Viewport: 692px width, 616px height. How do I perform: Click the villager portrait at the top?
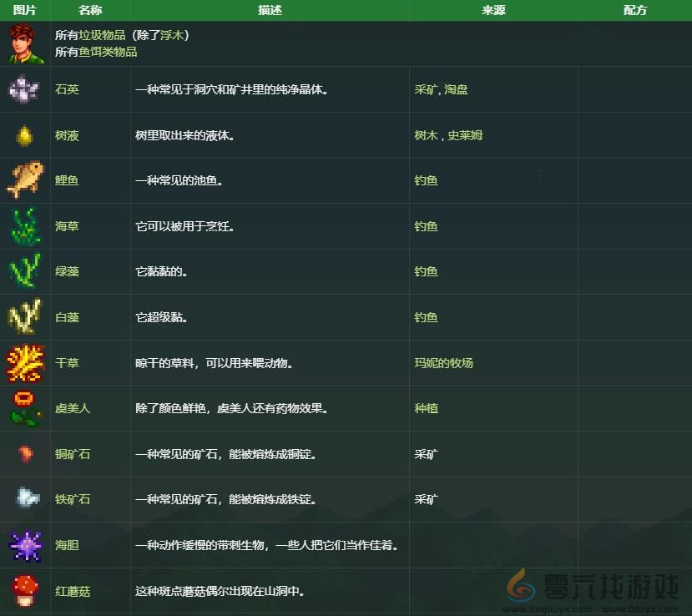[x=24, y=43]
